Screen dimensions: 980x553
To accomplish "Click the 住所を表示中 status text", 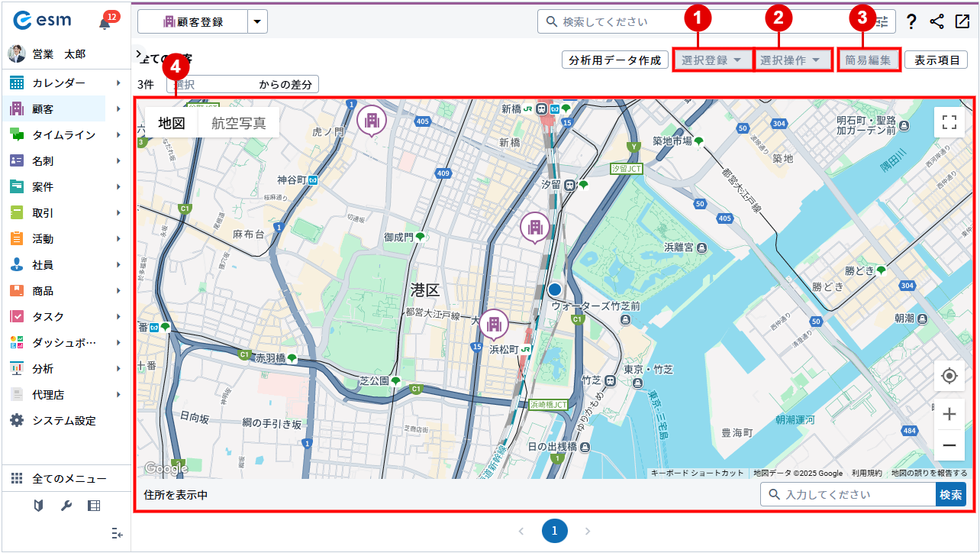I will pyautogui.click(x=176, y=496).
